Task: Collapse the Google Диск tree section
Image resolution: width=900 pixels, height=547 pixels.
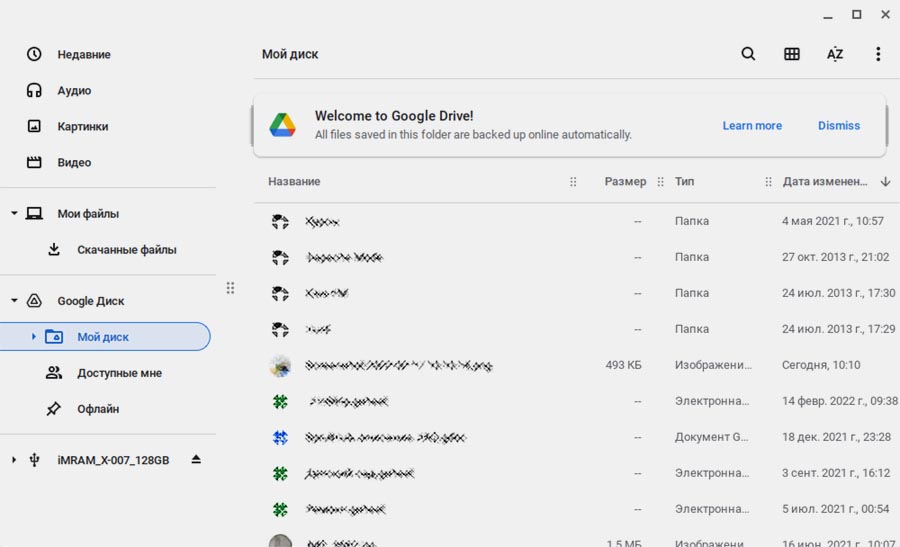Action: (14, 301)
